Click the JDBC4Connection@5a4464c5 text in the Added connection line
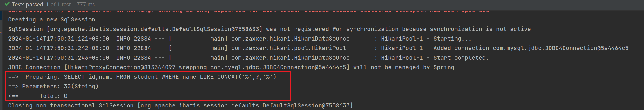644x110 pixels. [x=587, y=48]
